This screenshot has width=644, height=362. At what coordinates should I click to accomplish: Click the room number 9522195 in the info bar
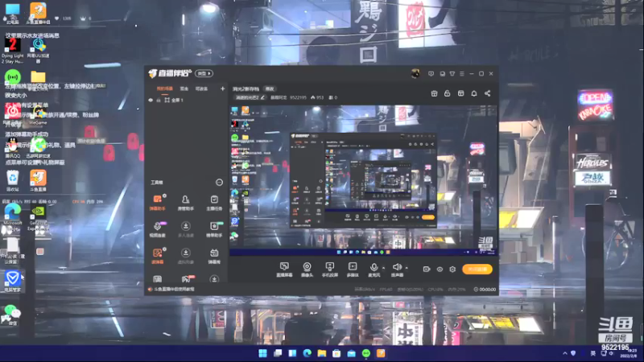pyautogui.click(x=298, y=97)
